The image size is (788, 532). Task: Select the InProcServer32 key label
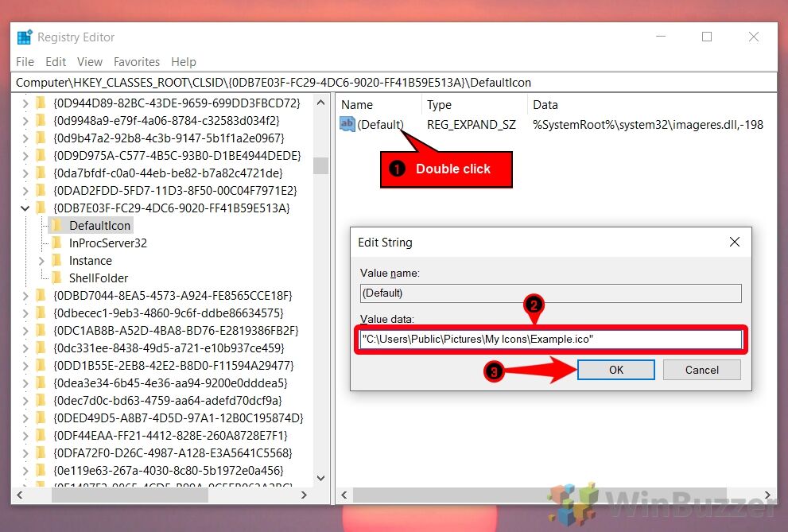point(108,243)
